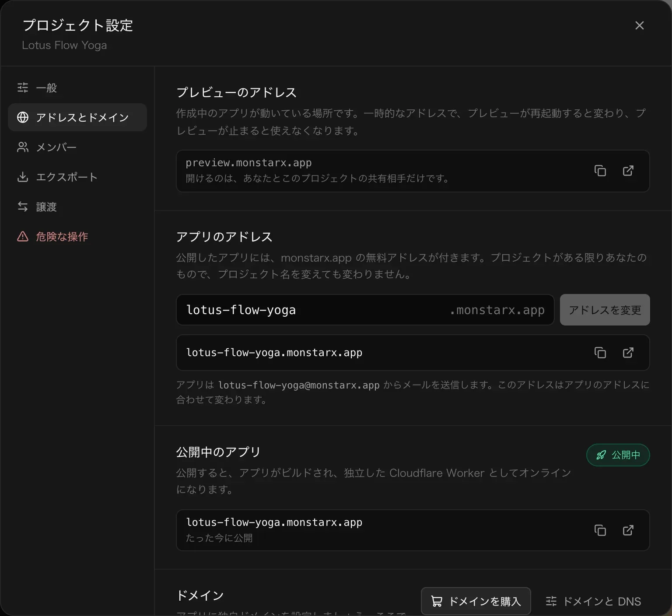Click the Lotus Flow Yoga project subtitle
The height and width of the screenshot is (616, 672).
[64, 45]
